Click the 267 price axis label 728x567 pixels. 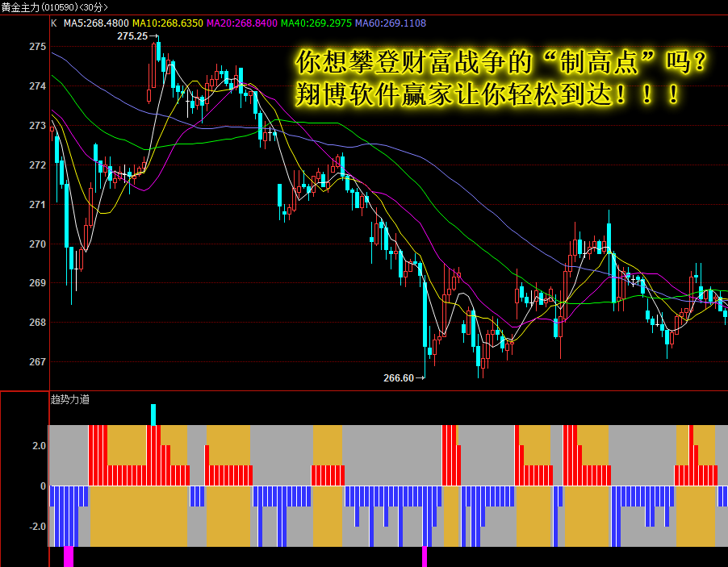pyautogui.click(x=38, y=361)
